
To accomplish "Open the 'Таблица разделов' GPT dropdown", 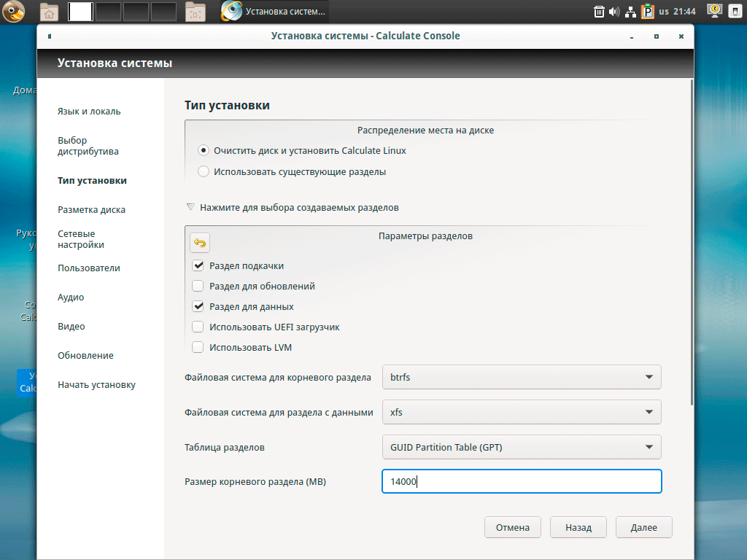I will (522, 447).
